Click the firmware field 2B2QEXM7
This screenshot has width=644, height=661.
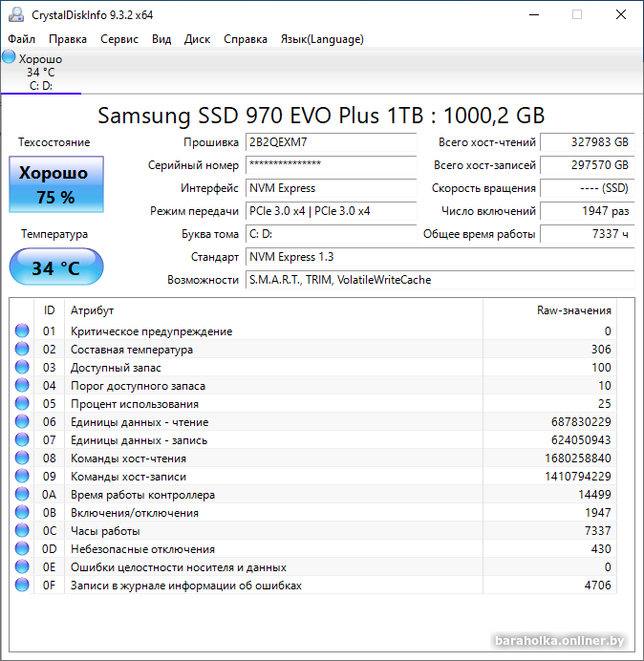coord(331,142)
